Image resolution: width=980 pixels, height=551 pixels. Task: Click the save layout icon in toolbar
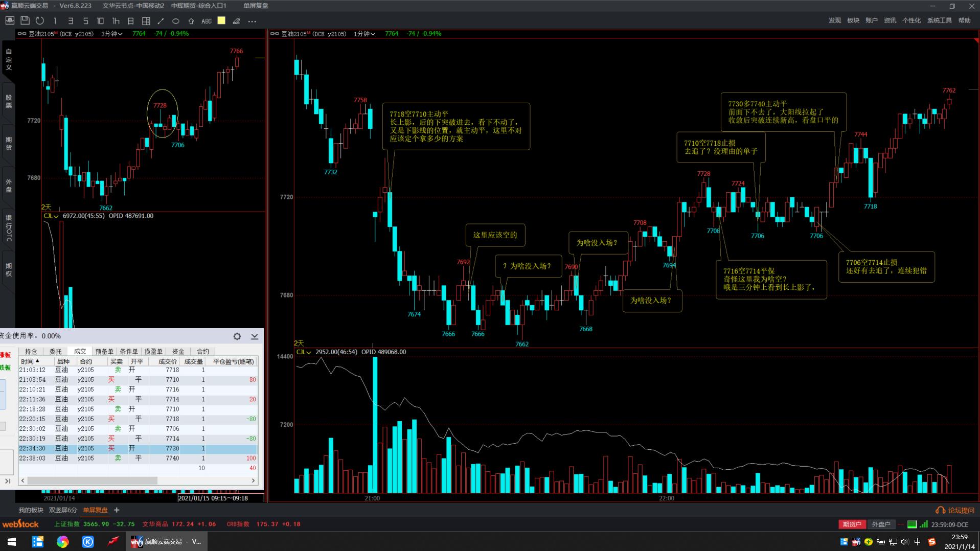pos(25,21)
